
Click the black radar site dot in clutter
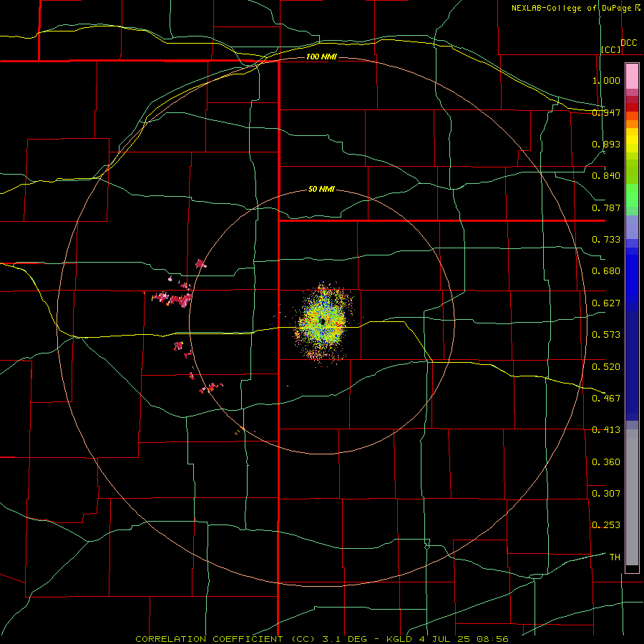point(323,321)
